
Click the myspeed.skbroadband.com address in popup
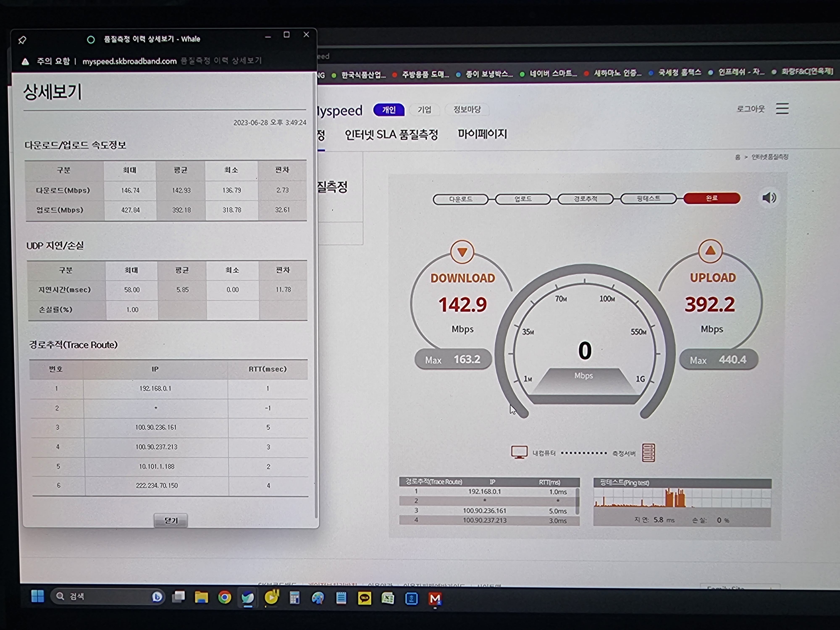pyautogui.click(x=130, y=61)
